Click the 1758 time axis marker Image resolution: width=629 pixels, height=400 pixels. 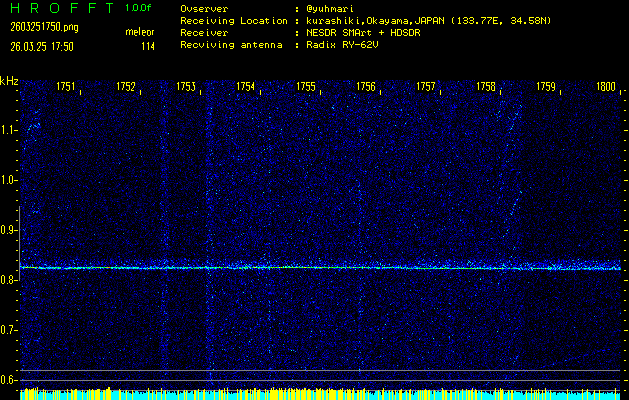(486, 87)
